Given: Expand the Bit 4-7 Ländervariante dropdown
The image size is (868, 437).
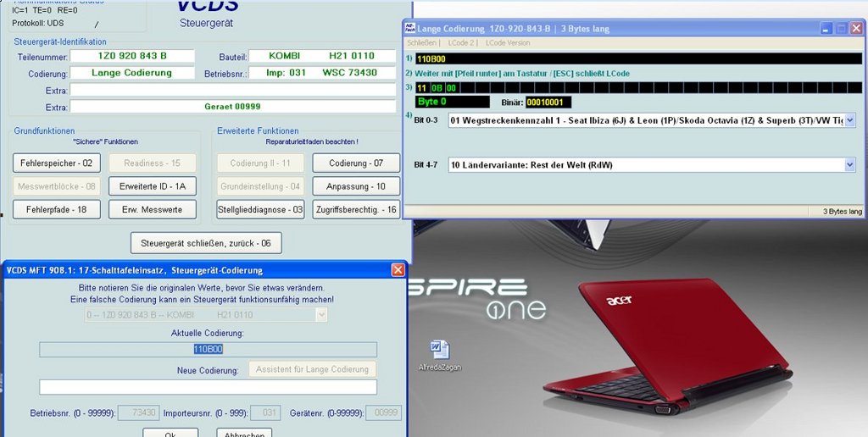Looking at the screenshot, I should click(x=850, y=165).
